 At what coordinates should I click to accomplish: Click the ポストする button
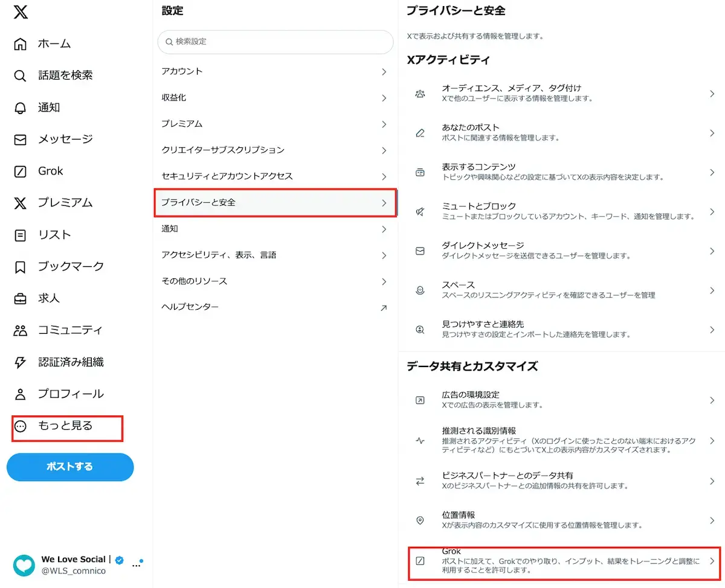click(70, 467)
